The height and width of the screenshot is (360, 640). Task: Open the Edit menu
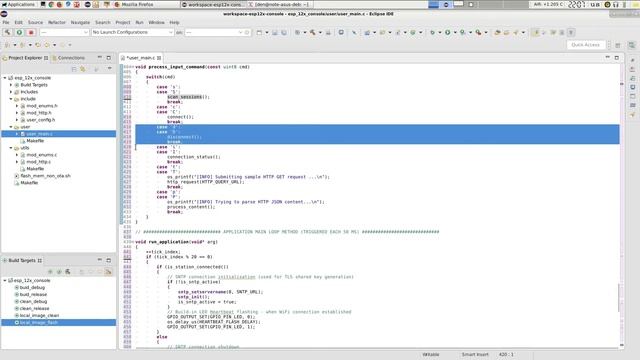(x=18, y=22)
